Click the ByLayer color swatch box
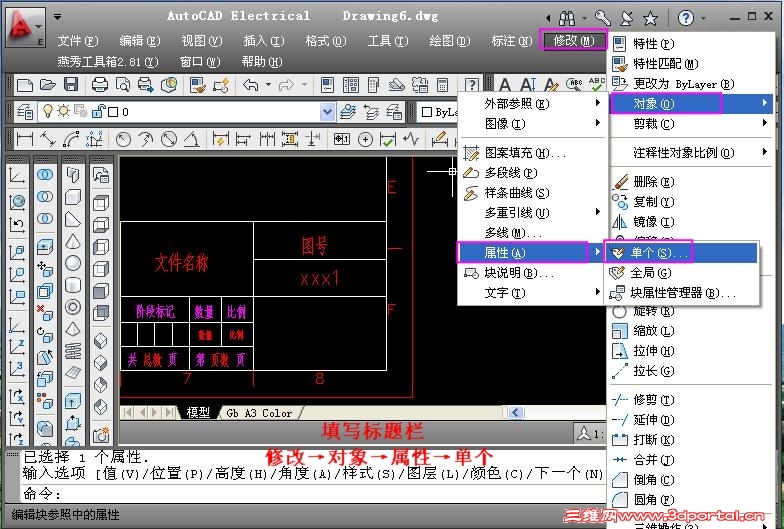 426,112
